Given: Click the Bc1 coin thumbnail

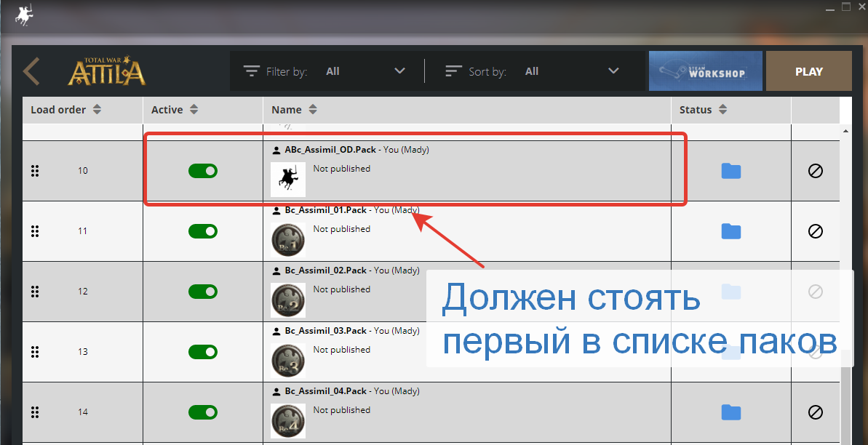Looking at the screenshot, I should click(x=288, y=240).
